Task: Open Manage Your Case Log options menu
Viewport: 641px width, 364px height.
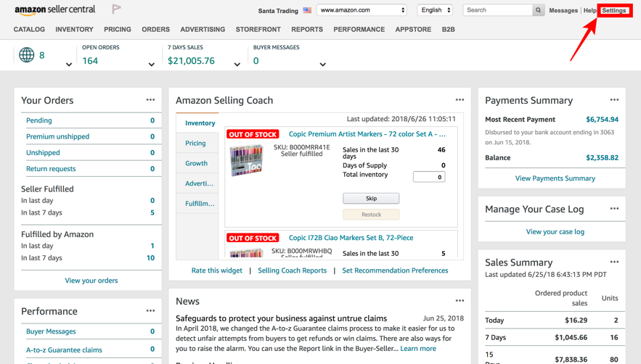Action: (614, 208)
